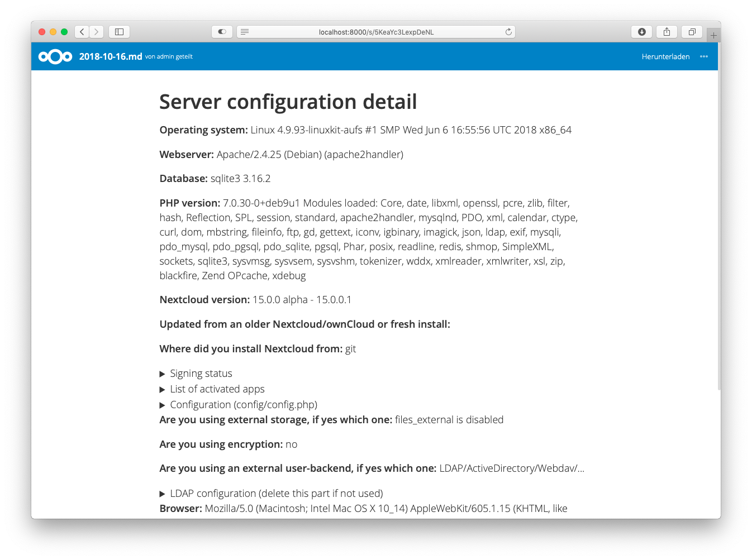Expand List of activated apps
This screenshot has width=752, height=560.
click(x=212, y=389)
